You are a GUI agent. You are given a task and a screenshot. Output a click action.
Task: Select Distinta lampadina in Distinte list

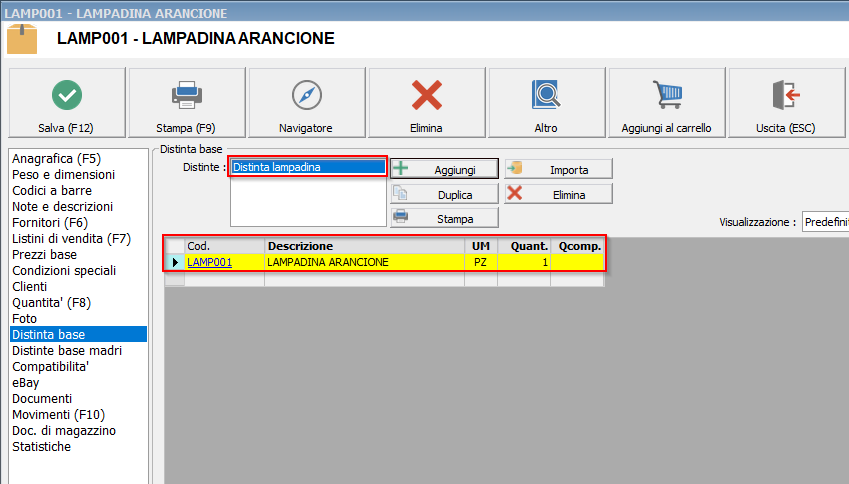point(306,167)
